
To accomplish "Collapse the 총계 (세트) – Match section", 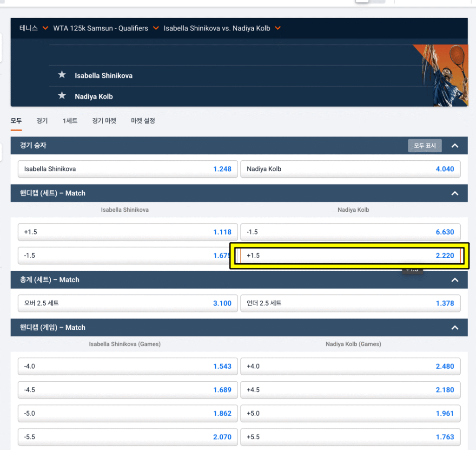I will [x=455, y=280].
